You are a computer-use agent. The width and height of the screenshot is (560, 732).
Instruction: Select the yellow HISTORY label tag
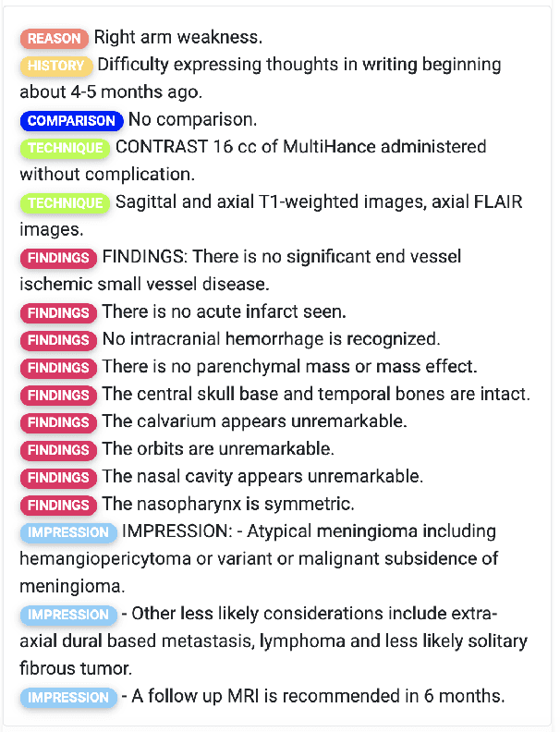click(56, 66)
